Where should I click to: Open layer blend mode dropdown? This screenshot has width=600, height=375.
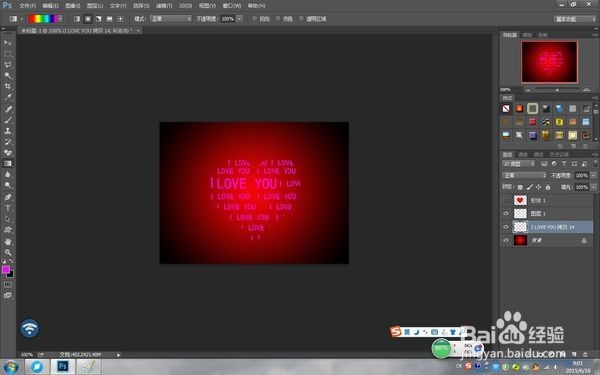pos(524,175)
